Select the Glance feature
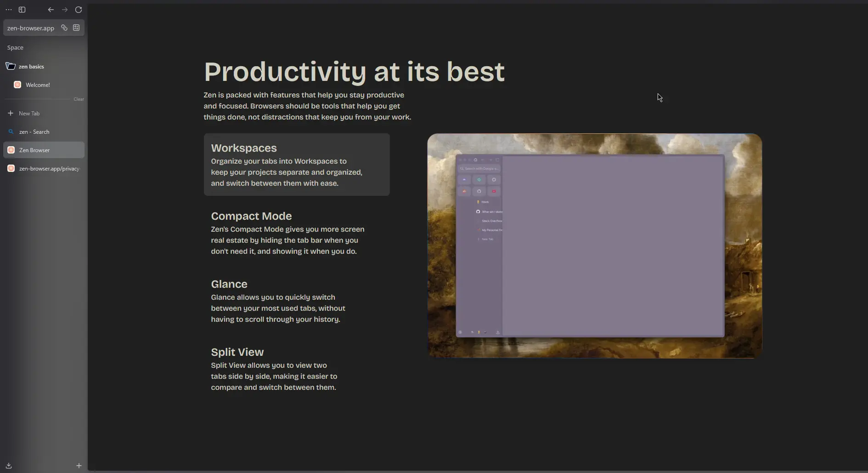Image resolution: width=868 pixels, height=473 pixels. click(297, 301)
